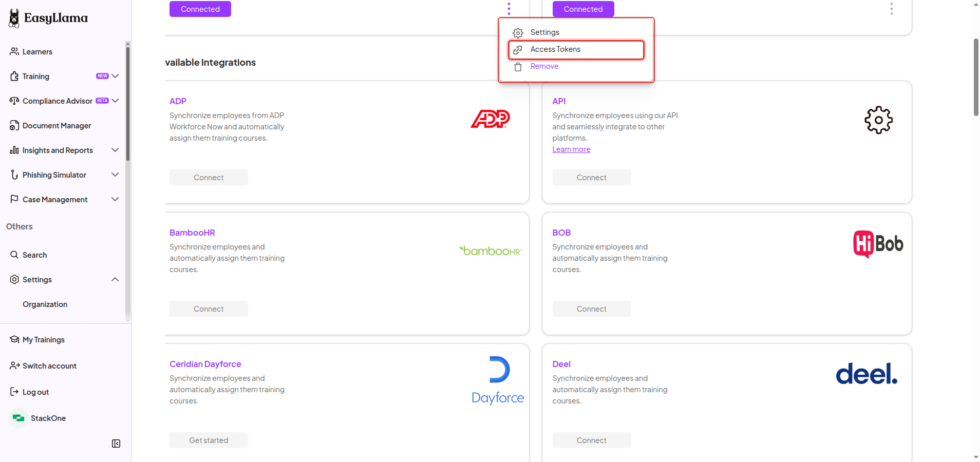Click the Available Integrations heading
This screenshot has width=980, height=462.
(210, 63)
